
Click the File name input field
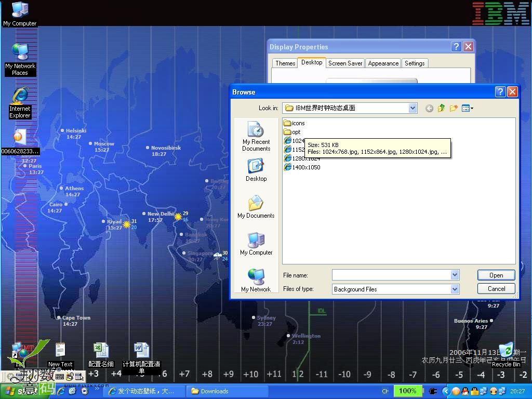pyautogui.click(x=392, y=275)
